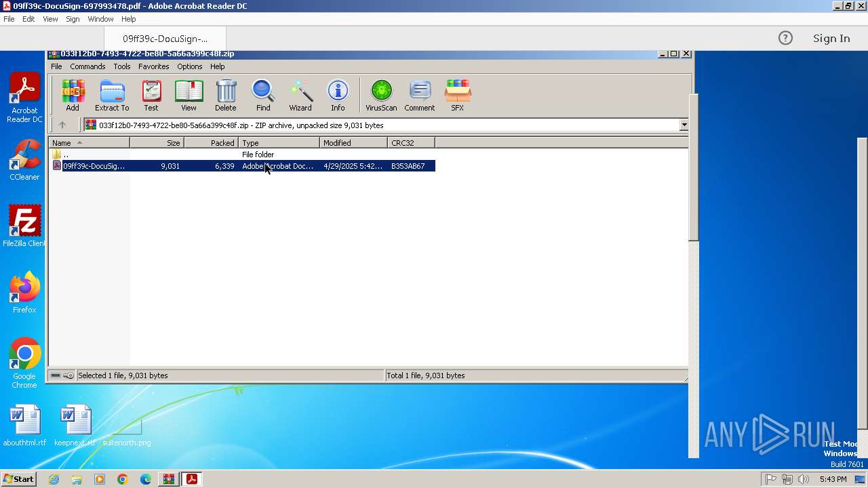Click Sign In in Acrobat
The height and width of the screenshot is (488, 868).
click(831, 39)
